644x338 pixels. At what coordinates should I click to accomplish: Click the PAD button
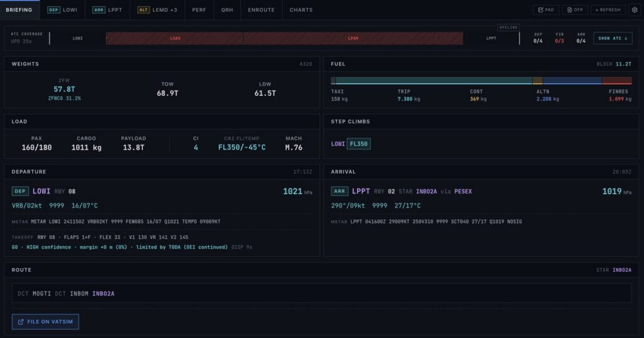click(x=546, y=10)
